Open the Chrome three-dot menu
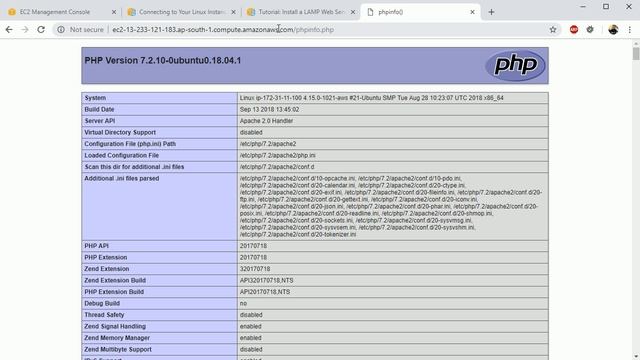Viewport: 640px width, 360px height. (x=629, y=29)
